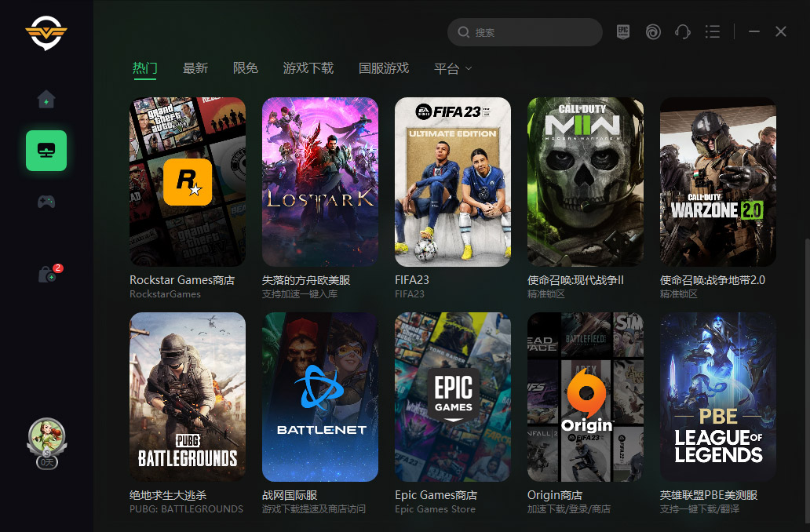This screenshot has width=810, height=532.
Task: Minimize the application window
Action: coord(754,32)
